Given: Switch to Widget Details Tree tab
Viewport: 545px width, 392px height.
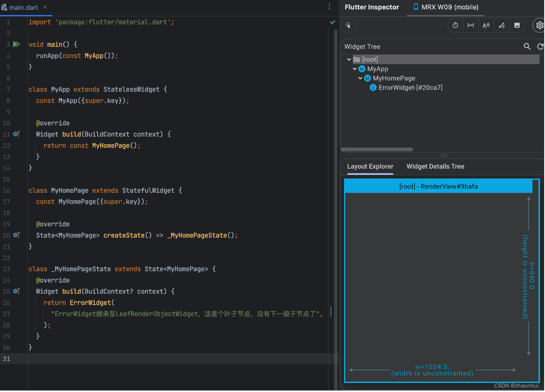Looking at the screenshot, I should point(435,167).
